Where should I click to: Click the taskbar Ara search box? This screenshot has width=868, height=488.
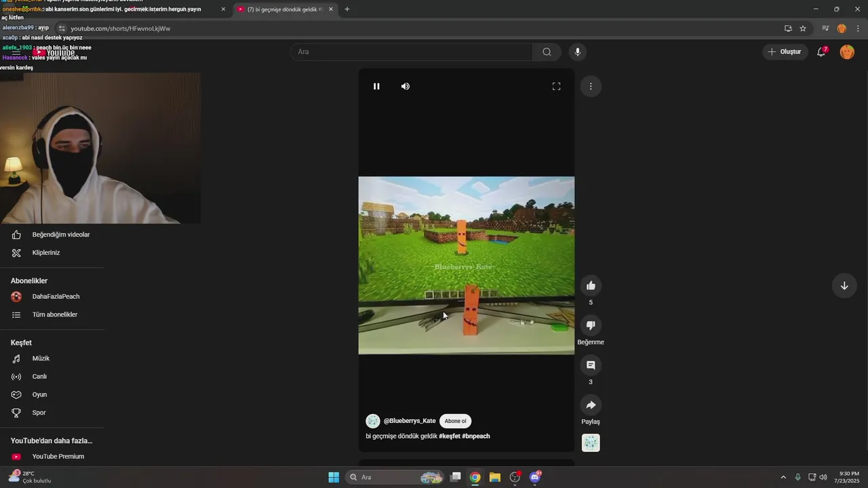point(395,477)
